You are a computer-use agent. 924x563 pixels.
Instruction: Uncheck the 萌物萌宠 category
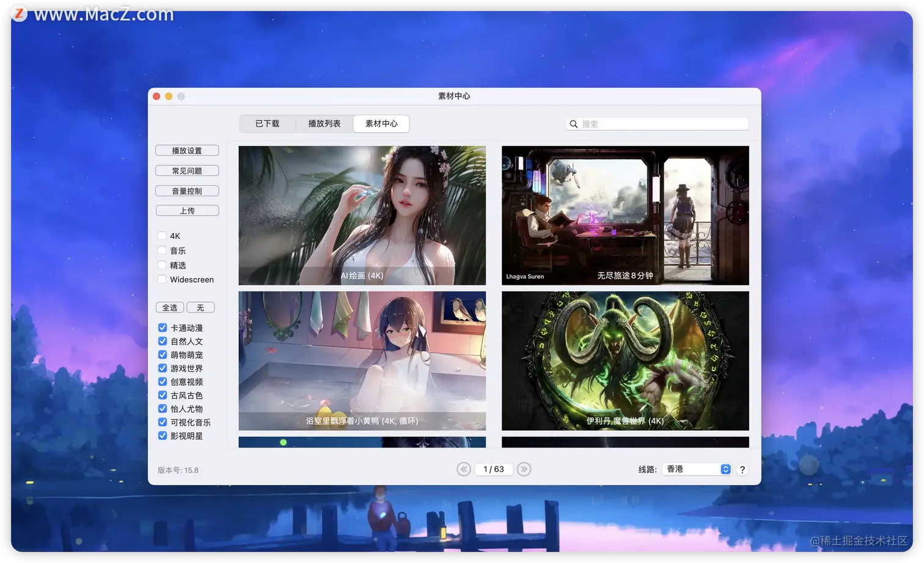point(163,355)
